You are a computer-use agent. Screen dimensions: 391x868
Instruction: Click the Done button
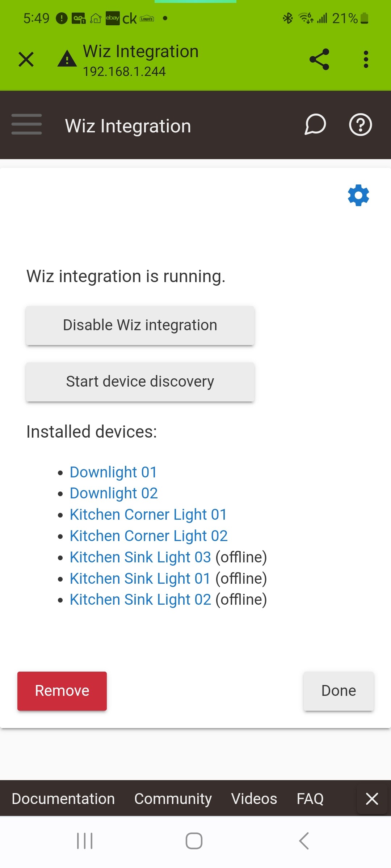(339, 691)
